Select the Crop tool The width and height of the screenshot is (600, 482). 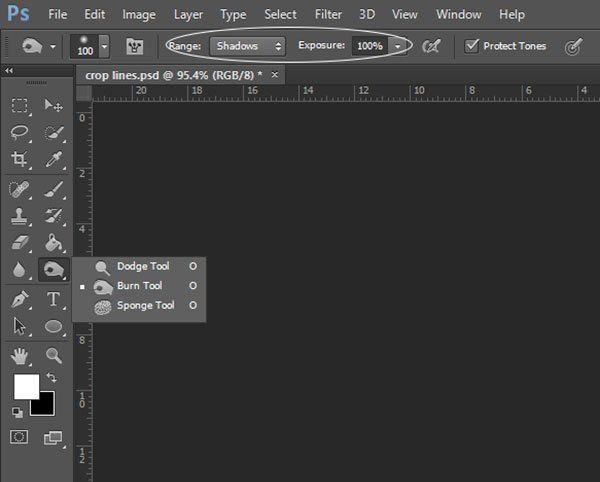point(19,159)
